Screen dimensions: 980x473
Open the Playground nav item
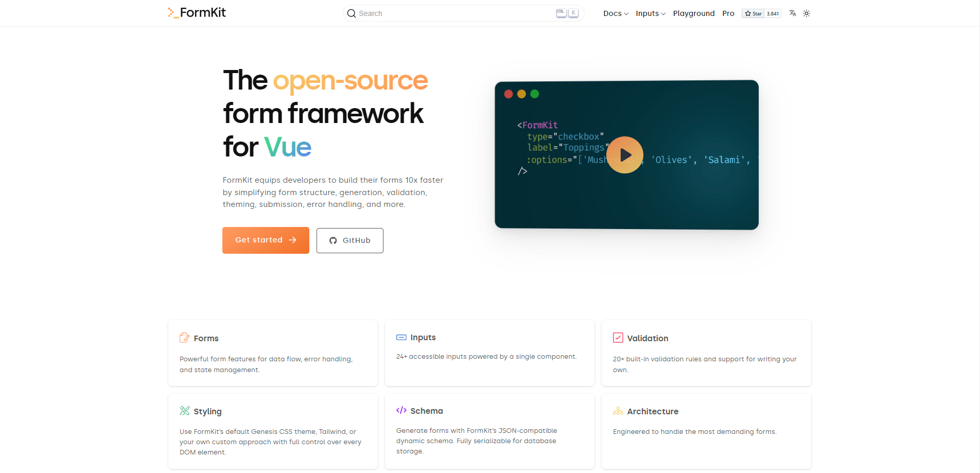693,13
